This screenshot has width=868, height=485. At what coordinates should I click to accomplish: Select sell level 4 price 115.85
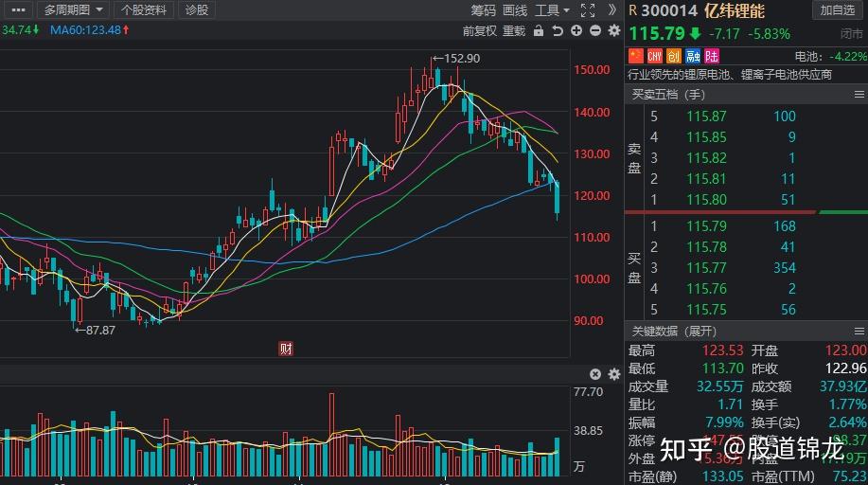(x=706, y=137)
